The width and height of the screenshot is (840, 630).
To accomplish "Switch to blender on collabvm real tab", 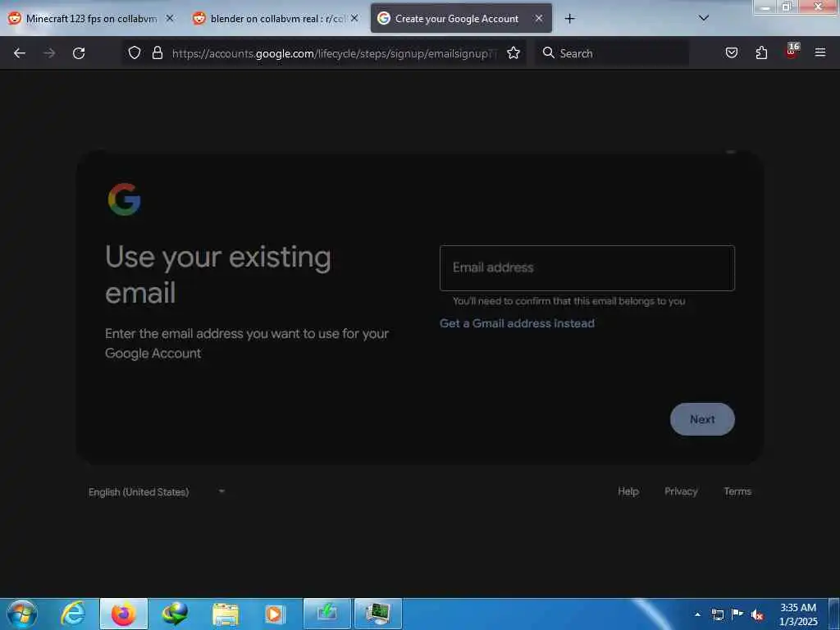I will [x=276, y=19].
